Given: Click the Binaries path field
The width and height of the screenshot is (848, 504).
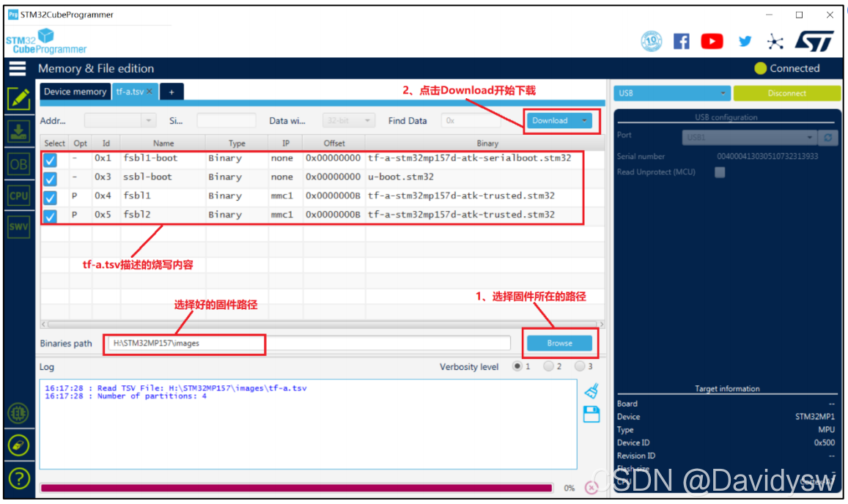Looking at the screenshot, I should [309, 343].
